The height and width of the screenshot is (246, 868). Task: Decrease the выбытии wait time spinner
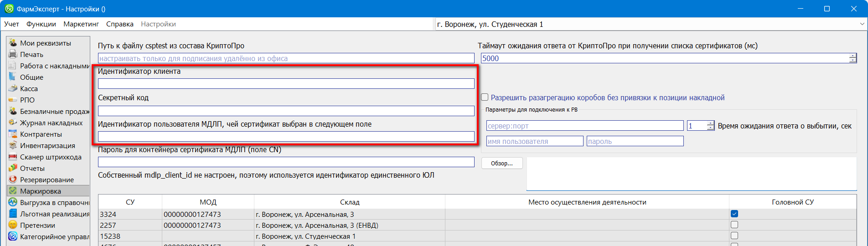710,128
